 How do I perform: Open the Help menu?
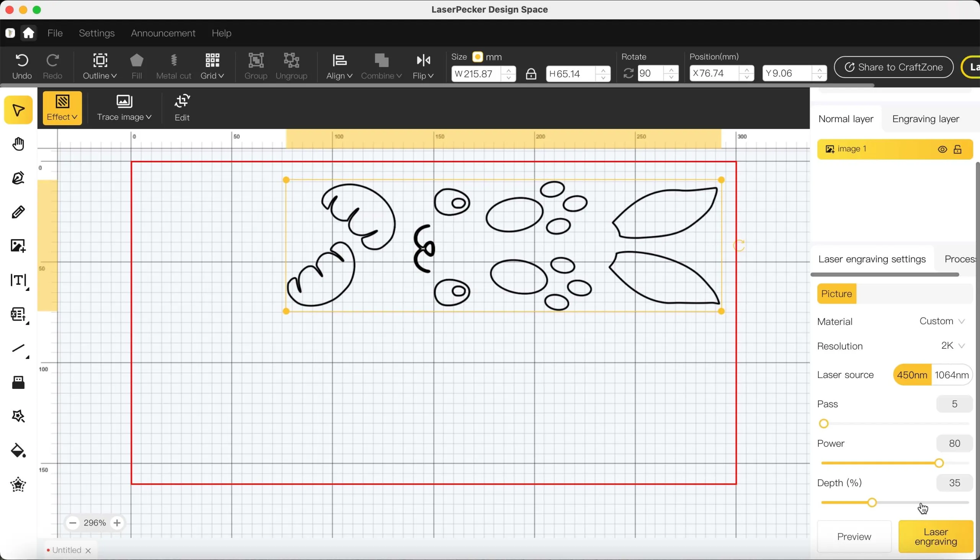pos(222,33)
